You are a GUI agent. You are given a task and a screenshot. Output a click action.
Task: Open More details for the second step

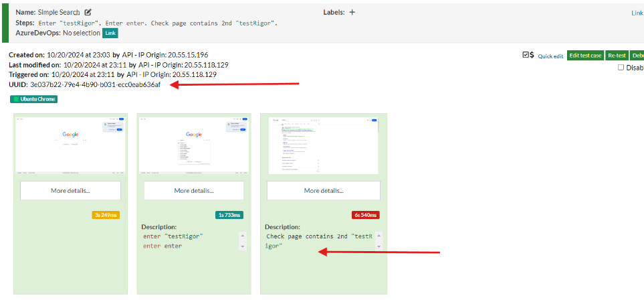[194, 191]
